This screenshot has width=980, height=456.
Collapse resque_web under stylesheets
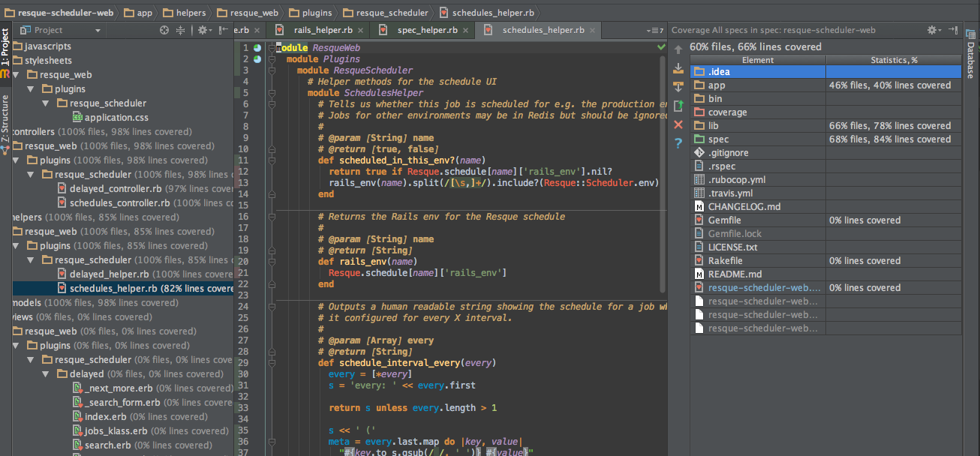17,75
